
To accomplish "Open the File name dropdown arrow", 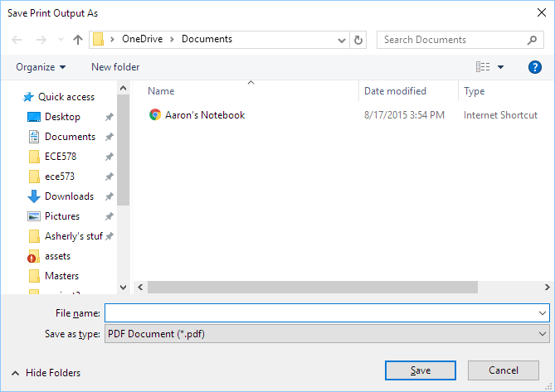I will 543,313.
